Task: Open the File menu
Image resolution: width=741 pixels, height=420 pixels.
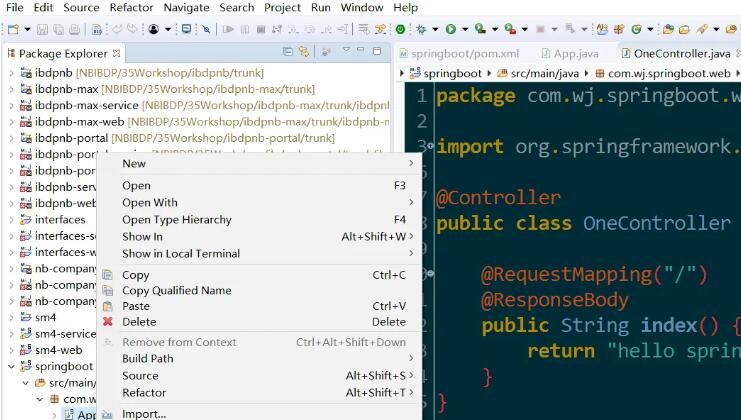Action: (x=14, y=8)
